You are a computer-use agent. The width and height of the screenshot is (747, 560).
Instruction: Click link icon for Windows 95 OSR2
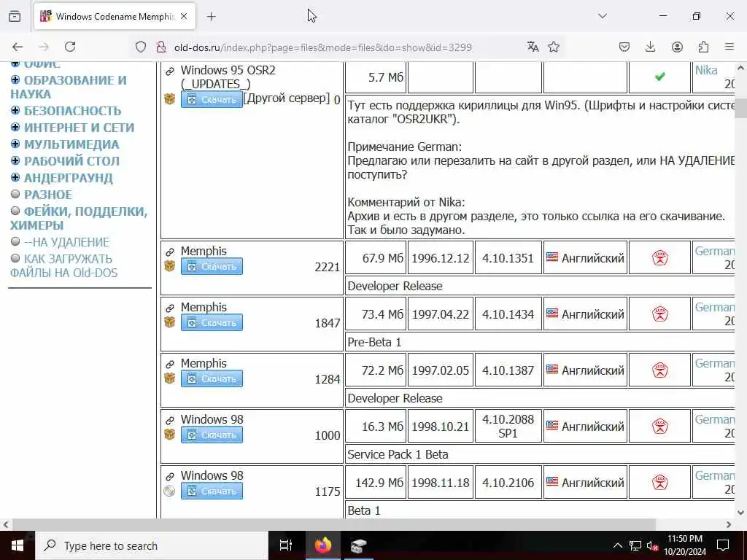[169, 71]
